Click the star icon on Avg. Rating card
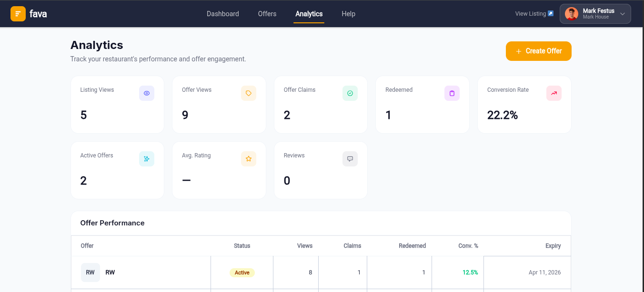Viewport: 644px width, 292px height. coord(249,159)
